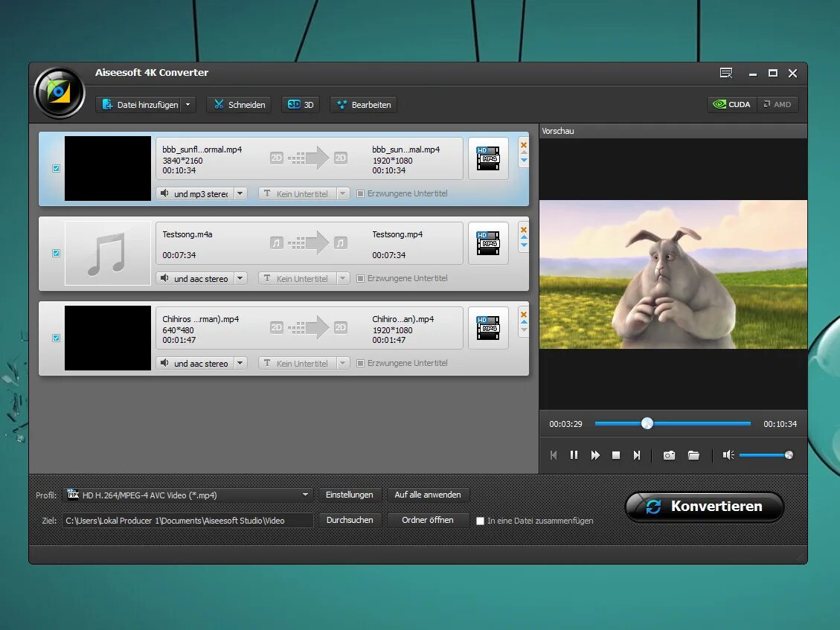Click the music note thumbnail of Testsong
840x630 pixels.
click(x=108, y=254)
